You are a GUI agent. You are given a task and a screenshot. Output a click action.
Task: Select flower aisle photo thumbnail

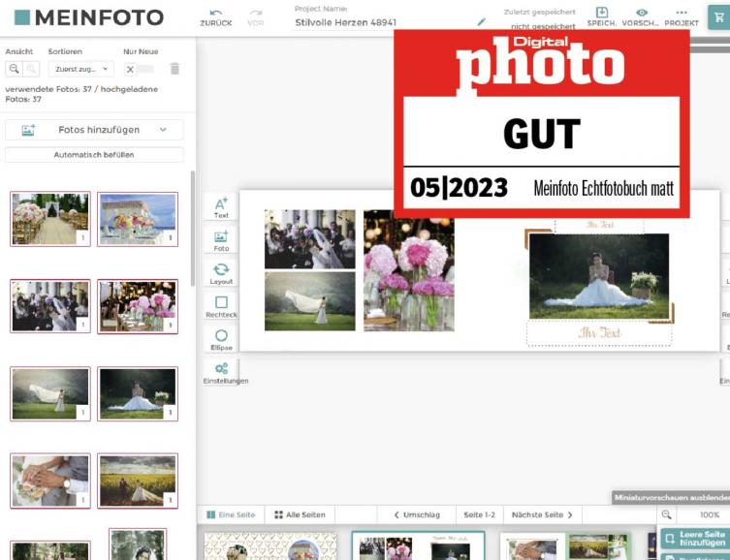[x=50, y=219]
